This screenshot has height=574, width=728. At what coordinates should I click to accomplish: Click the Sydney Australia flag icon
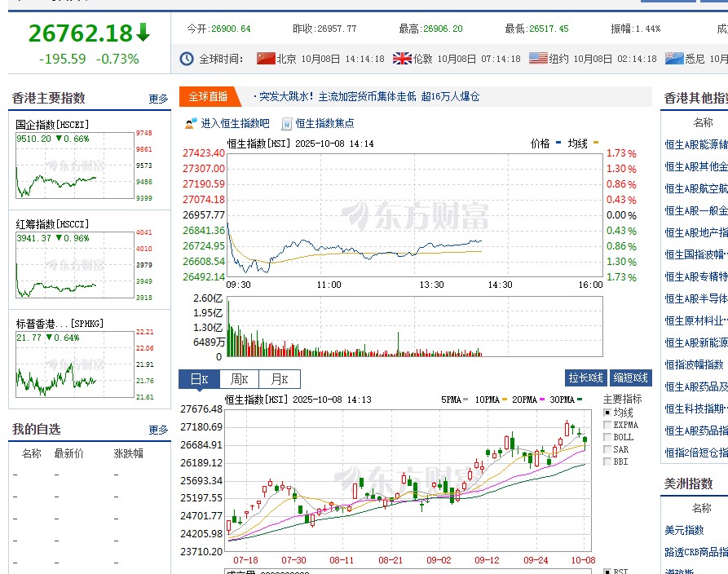pos(673,58)
